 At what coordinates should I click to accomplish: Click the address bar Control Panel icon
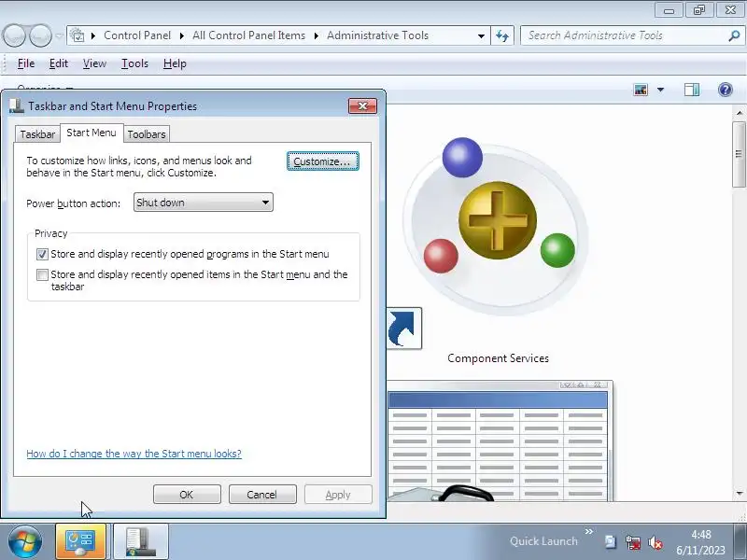point(77,35)
